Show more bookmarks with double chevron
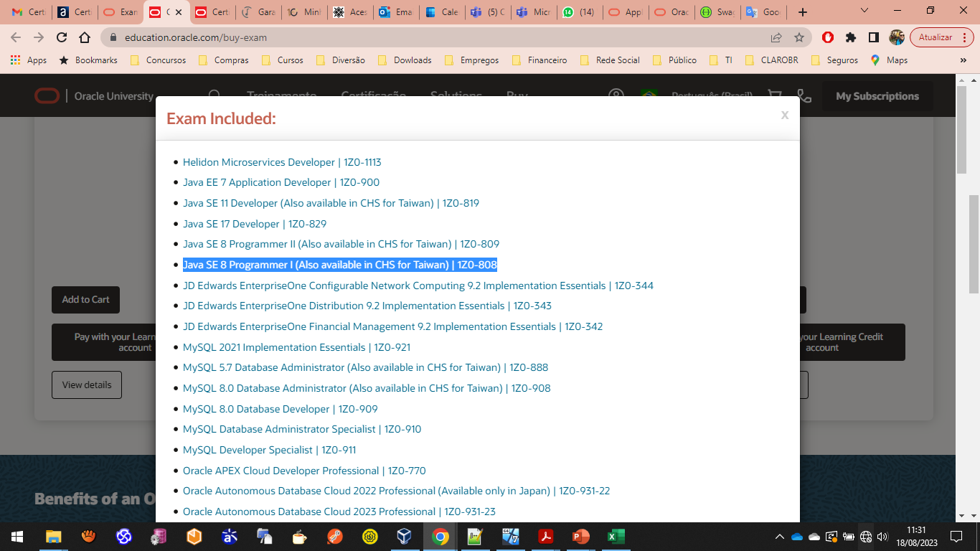This screenshot has width=980, height=551. pyautogui.click(x=963, y=60)
